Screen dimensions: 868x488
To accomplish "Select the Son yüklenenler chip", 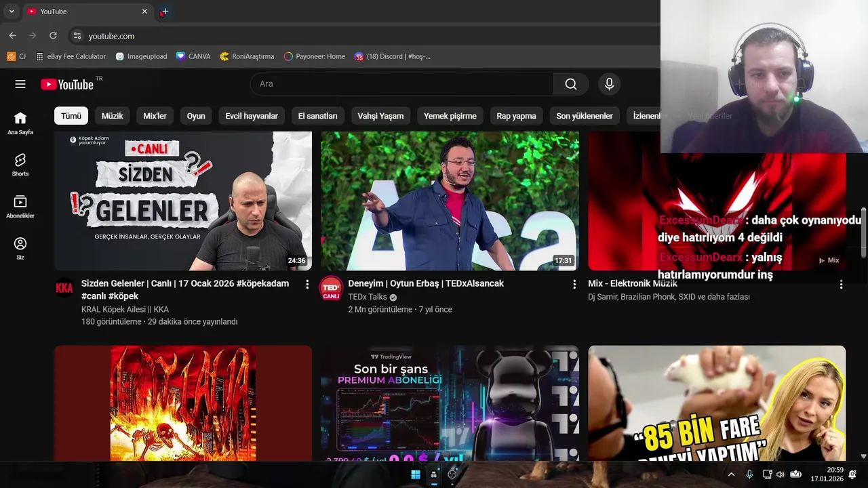I will point(585,116).
